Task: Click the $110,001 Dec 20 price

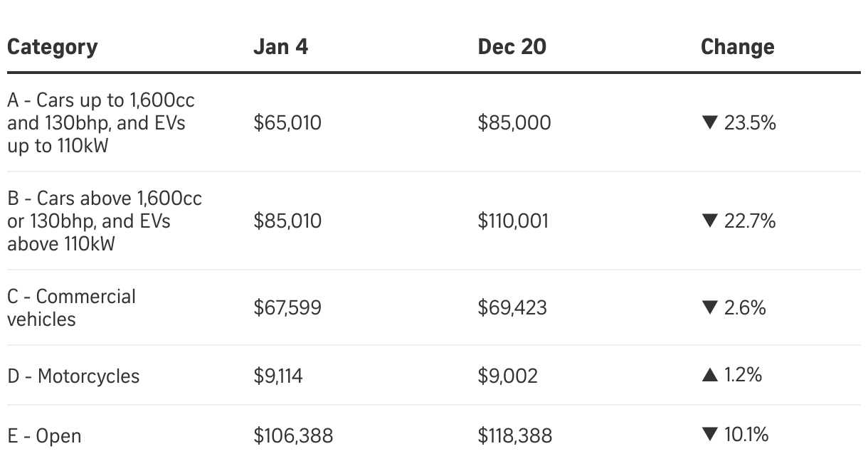Action: [x=513, y=221]
